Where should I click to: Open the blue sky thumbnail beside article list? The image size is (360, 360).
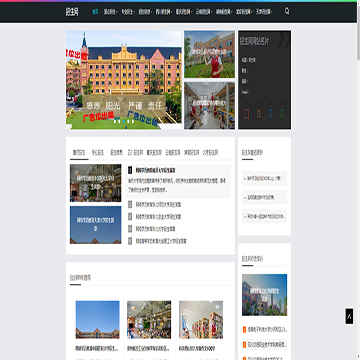coord(96,225)
